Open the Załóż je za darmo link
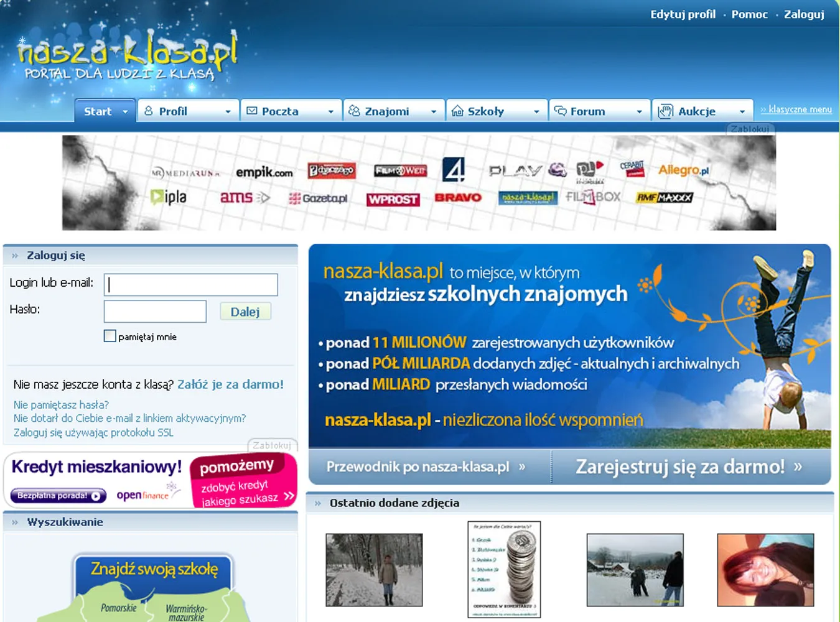The height and width of the screenshot is (622, 840). (x=230, y=384)
